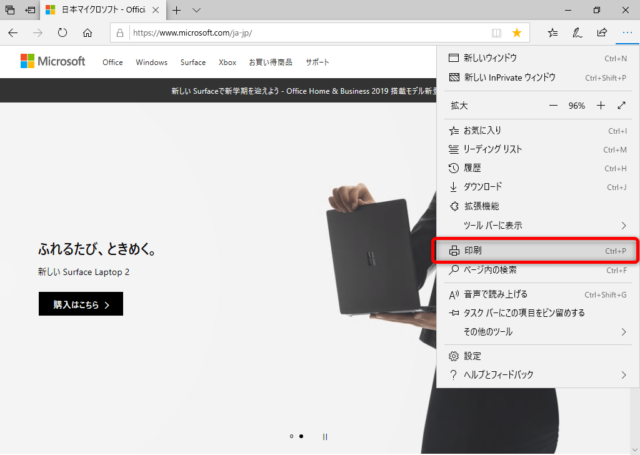Open the Windows nav link
The width and height of the screenshot is (640, 455).
(151, 62)
